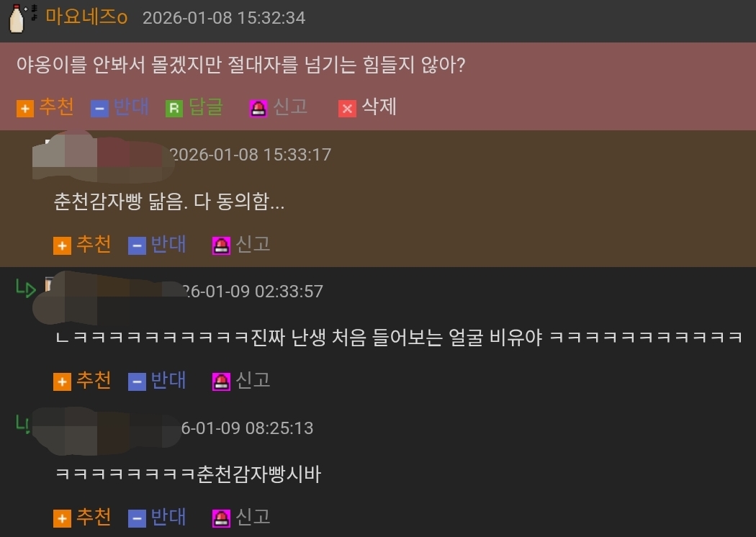Click the 15:32:34 timestamp on top comment
The width and height of the screenshot is (756, 537).
point(224,18)
